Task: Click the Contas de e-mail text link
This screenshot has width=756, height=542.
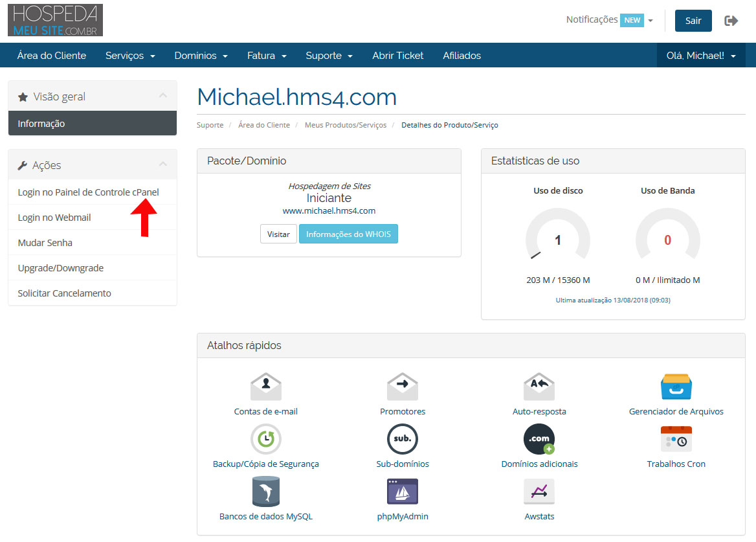Action: [x=265, y=411]
